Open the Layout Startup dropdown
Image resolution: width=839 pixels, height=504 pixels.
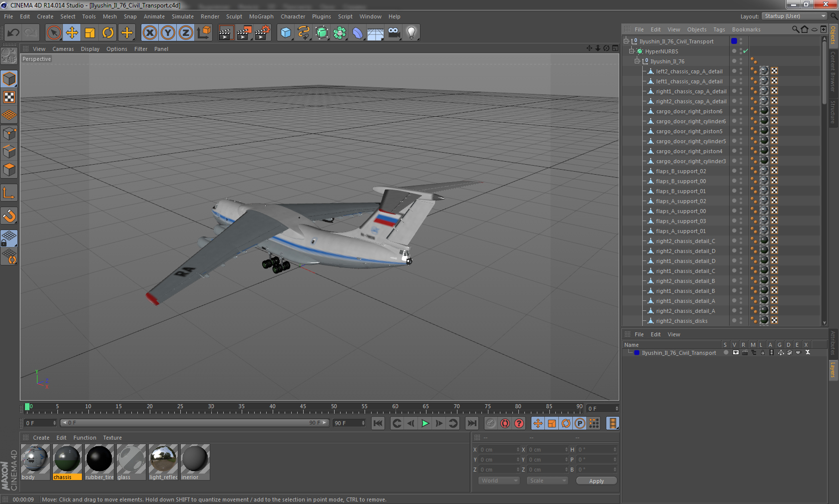pos(795,16)
